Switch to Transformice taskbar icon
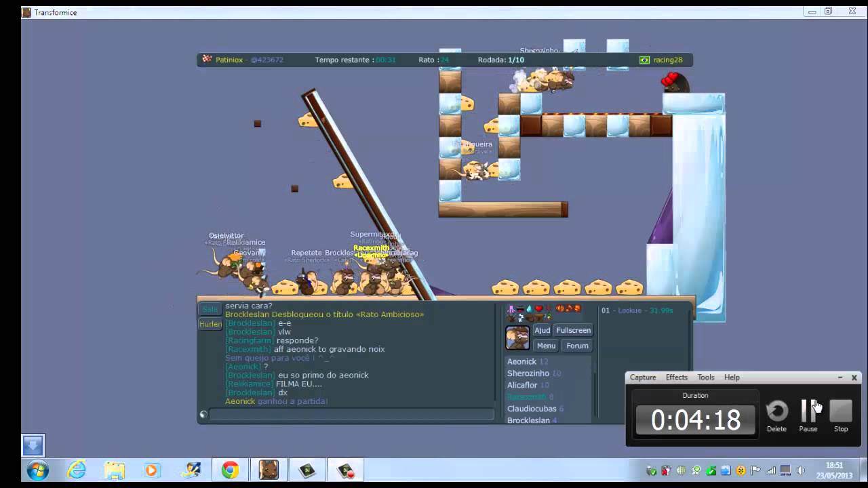Viewport: 868px width, 488px height. point(269,470)
